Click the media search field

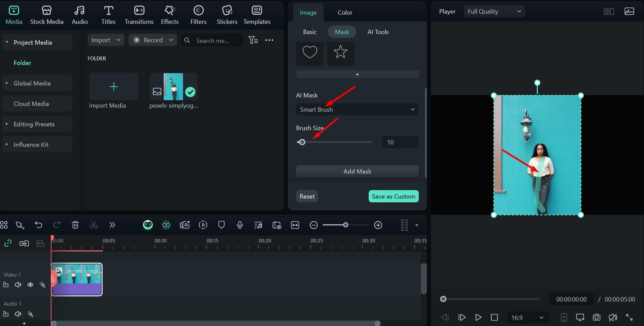[212, 41]
